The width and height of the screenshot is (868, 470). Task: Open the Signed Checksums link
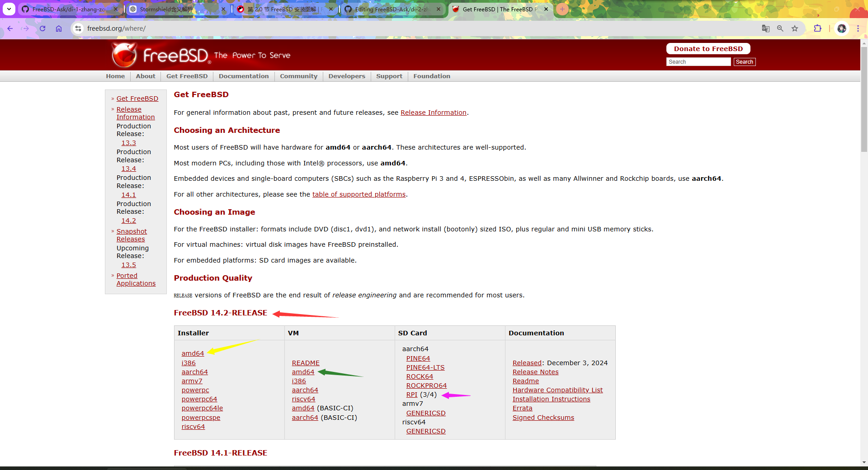(543, 418)
